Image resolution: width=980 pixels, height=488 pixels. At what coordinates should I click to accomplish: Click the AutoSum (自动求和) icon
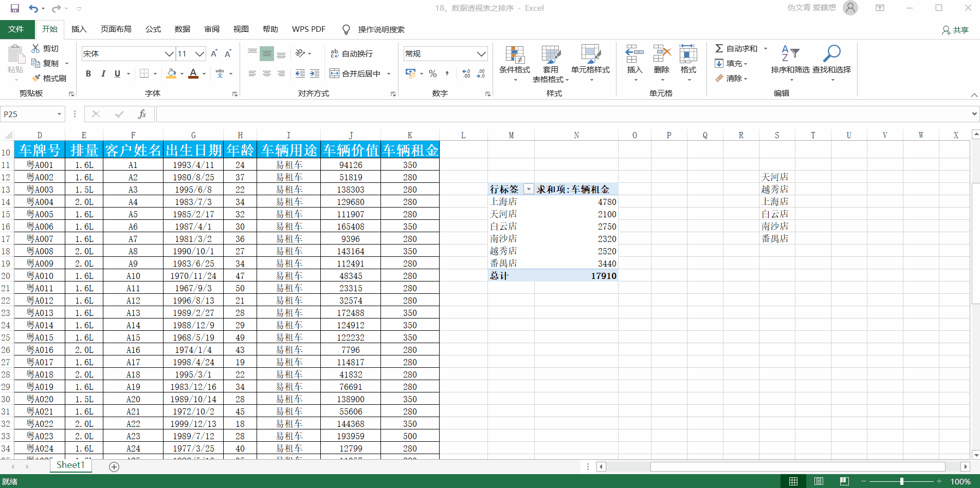coord(719,48)
